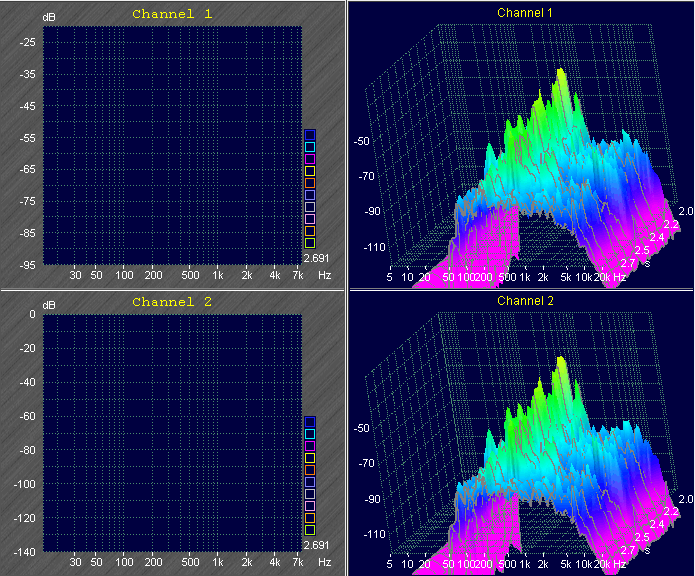
Task: Click the Channel 1 title above the 2D graph
Action: coord(172,14)
